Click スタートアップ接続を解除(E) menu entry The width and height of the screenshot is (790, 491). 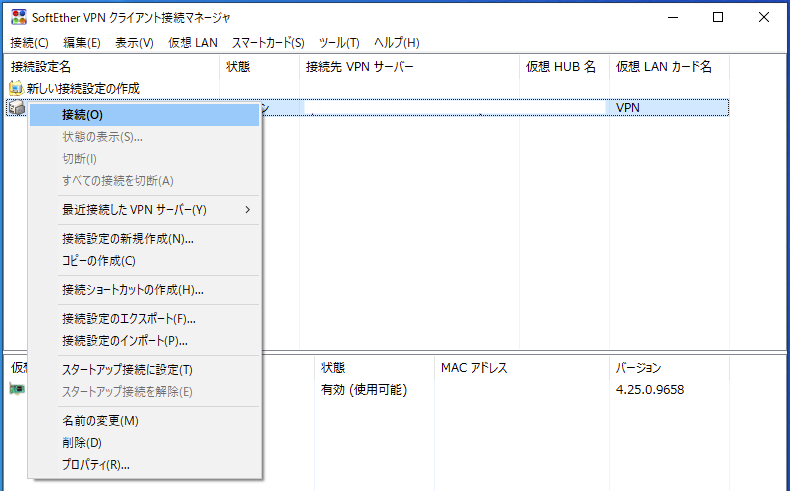tap(145, 392)
